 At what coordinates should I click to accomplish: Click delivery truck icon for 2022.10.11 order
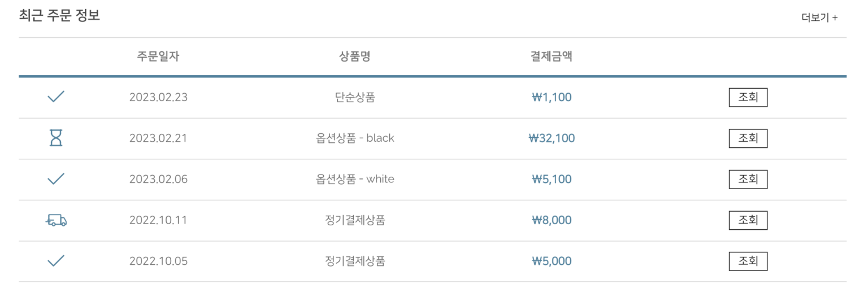click(55, 220)
